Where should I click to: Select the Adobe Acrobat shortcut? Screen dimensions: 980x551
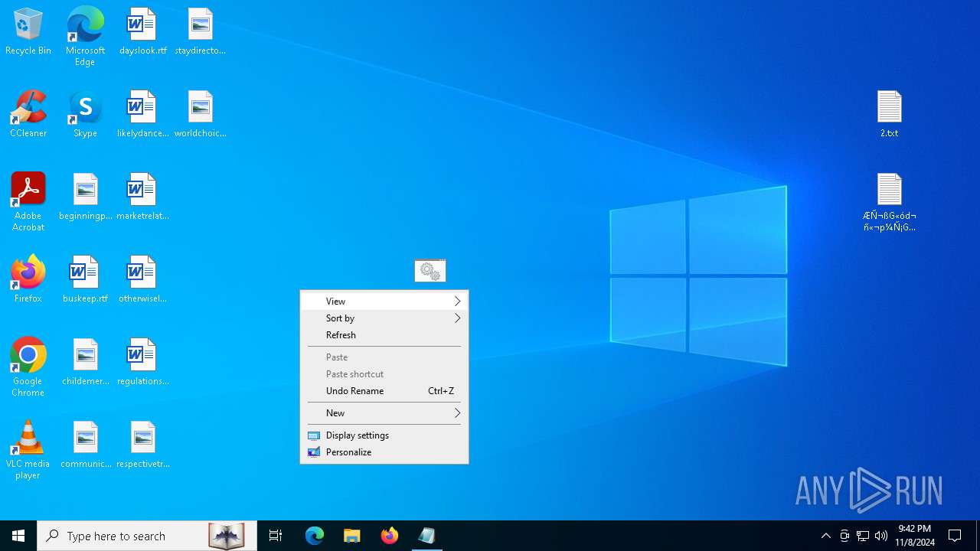tap(28, 202)
